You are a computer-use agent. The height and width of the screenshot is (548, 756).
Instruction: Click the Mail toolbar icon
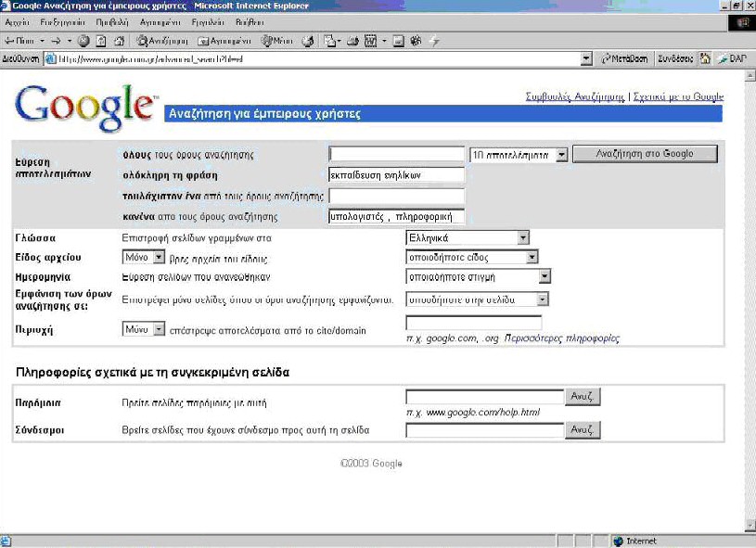point(330,41)
